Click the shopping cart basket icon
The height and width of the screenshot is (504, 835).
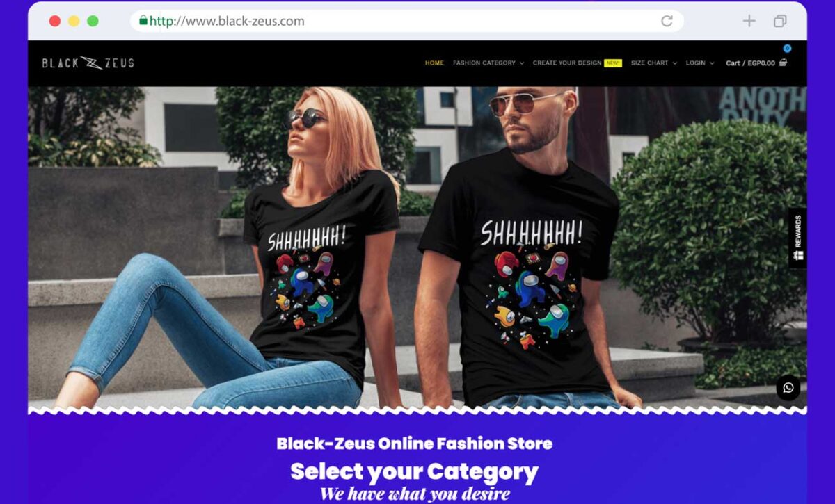(x=784, y=63)
